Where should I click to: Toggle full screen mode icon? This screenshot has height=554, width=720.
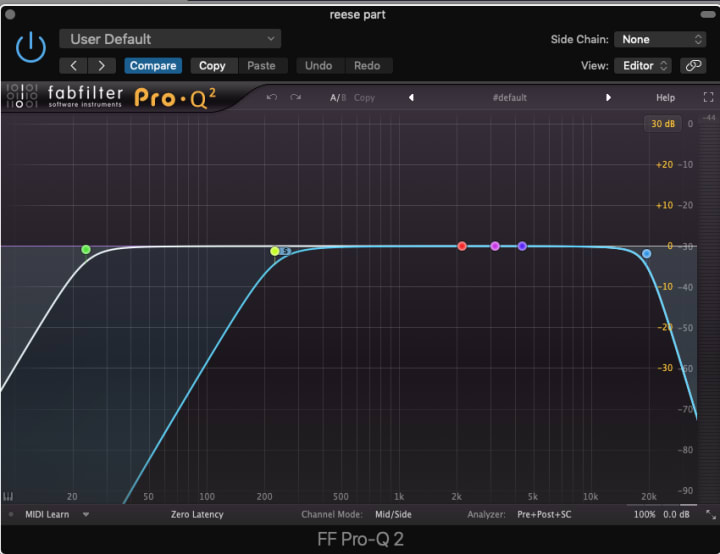tap(709, 97)
